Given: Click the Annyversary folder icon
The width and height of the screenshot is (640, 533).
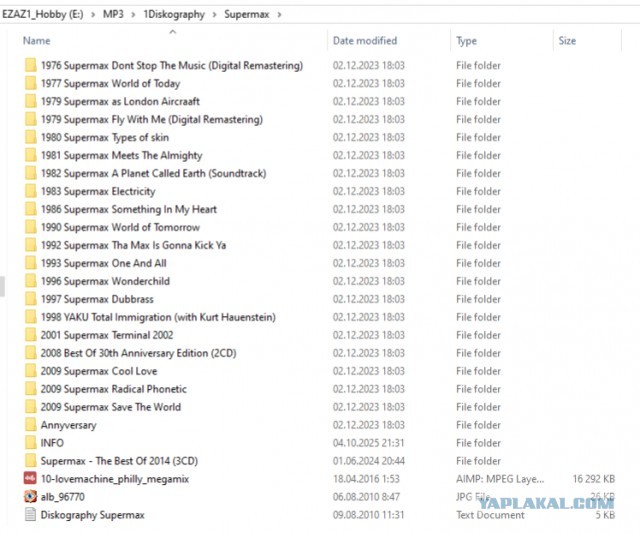Looking at the screenshot, I should click(x=31, y=424).
